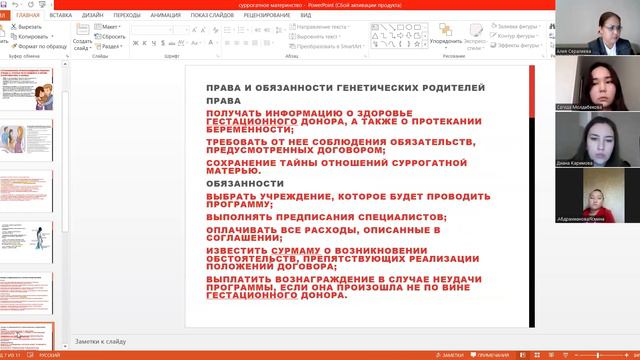This screenshot has height=360, width=640.
Task: Align text right icon
Action: click(245, 43)
